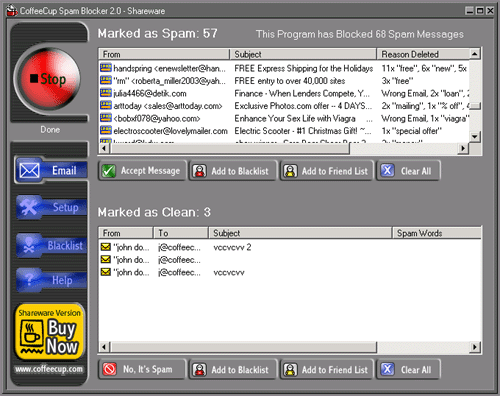
Task: Click the yellow envelope icon of the subjectless clean message
Action: [x=106, y=259]
